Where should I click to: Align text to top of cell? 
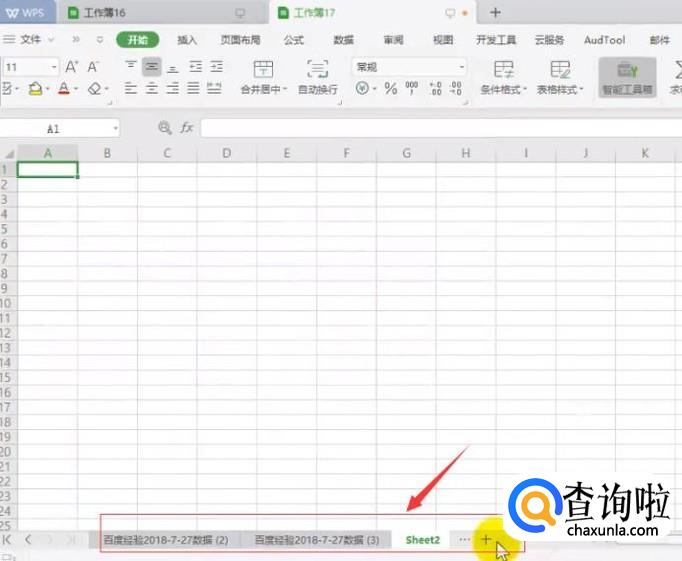(x=130, y=67)
